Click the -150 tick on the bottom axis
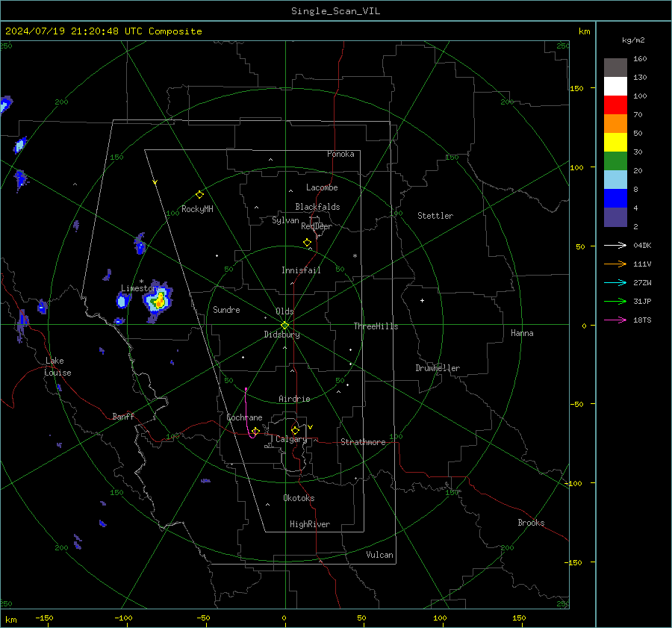 click(x=44, y=618)
